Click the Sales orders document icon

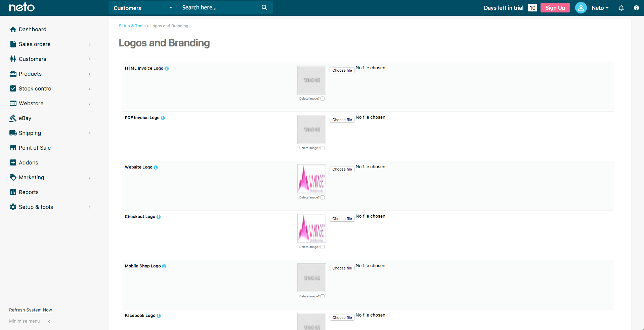tap(13, 44)
